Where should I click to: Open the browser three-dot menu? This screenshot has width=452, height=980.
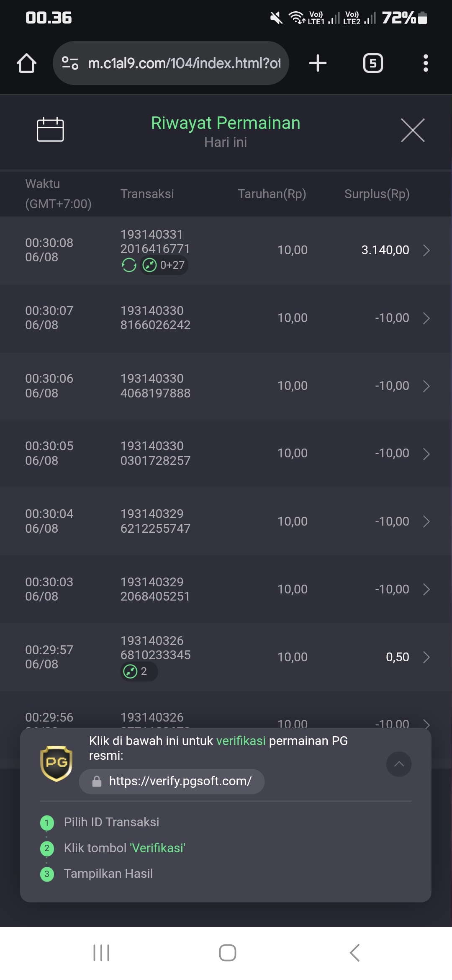pos(426,63)
